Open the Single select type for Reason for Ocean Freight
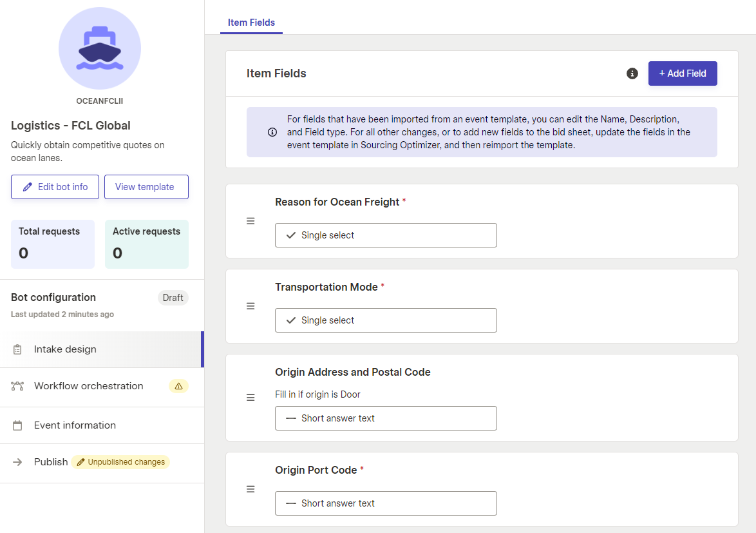 386,235
